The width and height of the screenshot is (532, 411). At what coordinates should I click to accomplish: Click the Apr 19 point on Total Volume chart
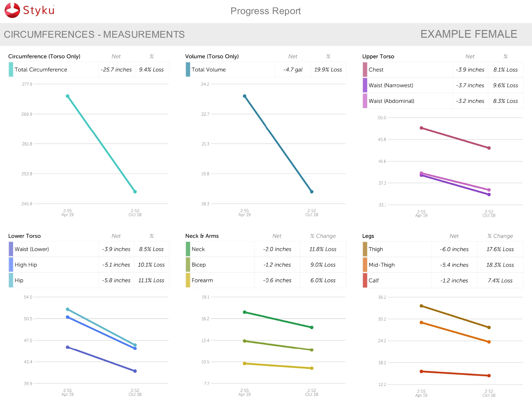tap(245, 96)
